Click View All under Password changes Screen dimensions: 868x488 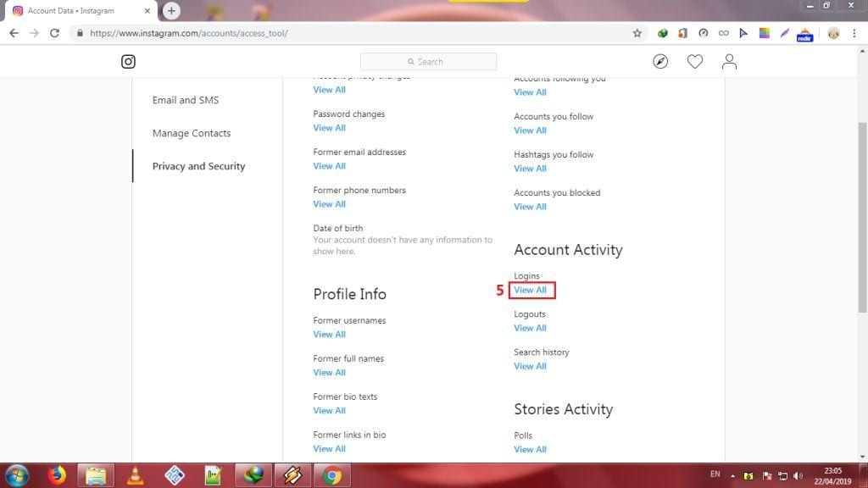pos(329,128)
